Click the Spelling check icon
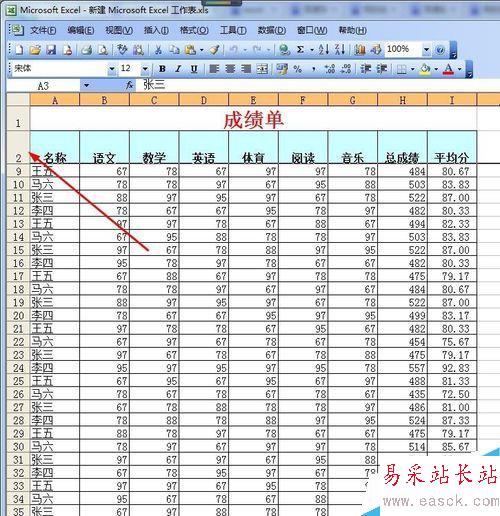Viewport: 500px width, 516px height. tap(122, 50)
